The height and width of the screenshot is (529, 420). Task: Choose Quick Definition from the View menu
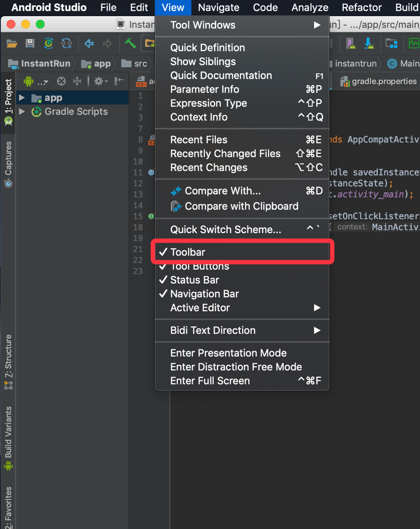coord(242,48)
